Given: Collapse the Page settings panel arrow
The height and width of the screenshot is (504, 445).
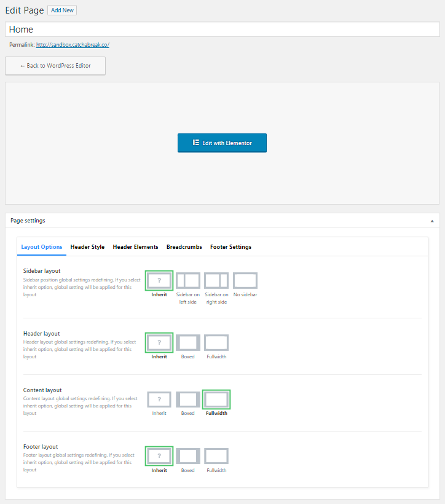Looking at the screenshot, I should pyautogui.click(x=432, y=221).
